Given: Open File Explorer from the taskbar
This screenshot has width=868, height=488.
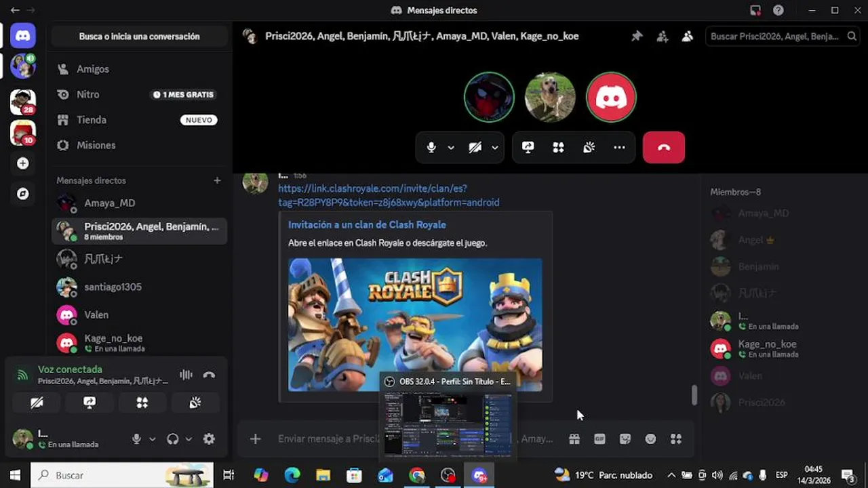Looking at the screenshot, I should [323, 476].
